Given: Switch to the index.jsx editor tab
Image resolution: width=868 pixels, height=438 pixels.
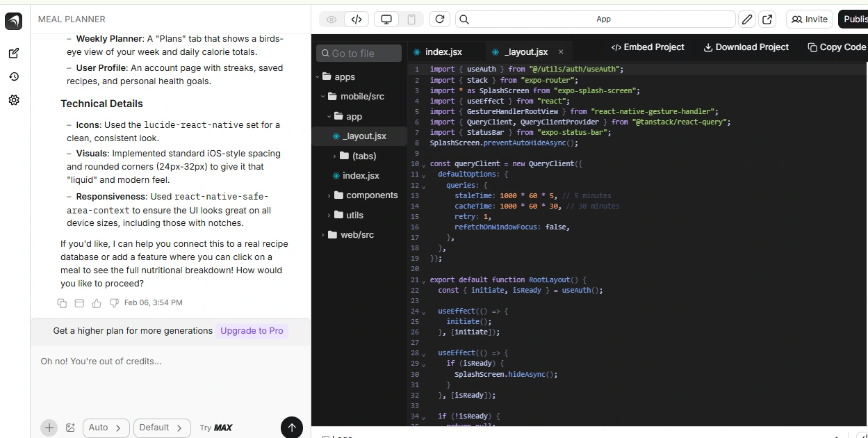Looking at the screenshot, I should 442,52.
